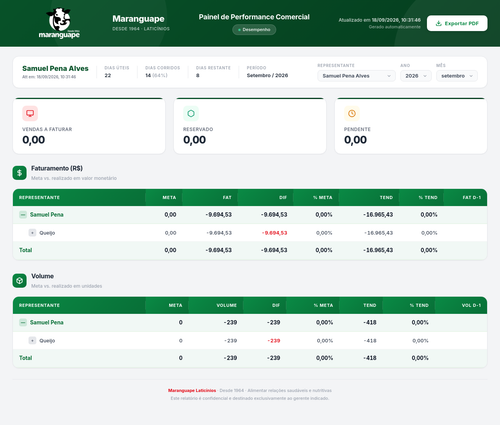The width and height of the screenshot is (500, 425).
Task: Click the red -9.694,53 value in Queijo row
Action: 274,233
